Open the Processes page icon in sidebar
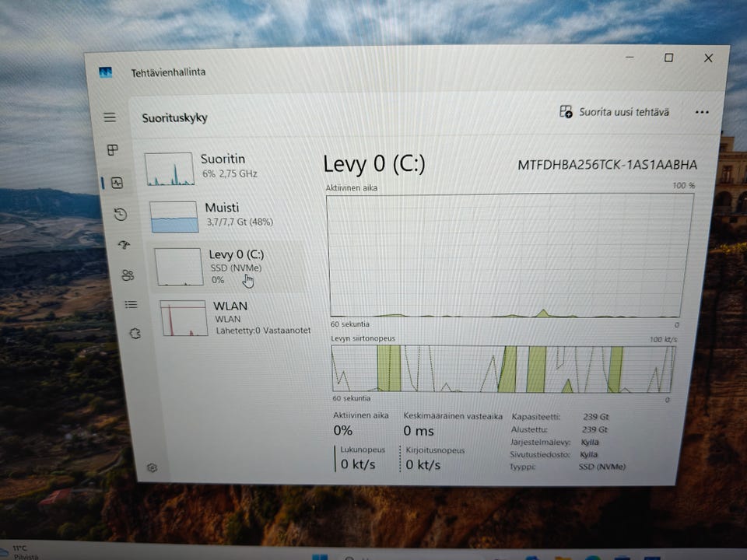This screenshot has height=560, width=747. (x=113, y=150)
